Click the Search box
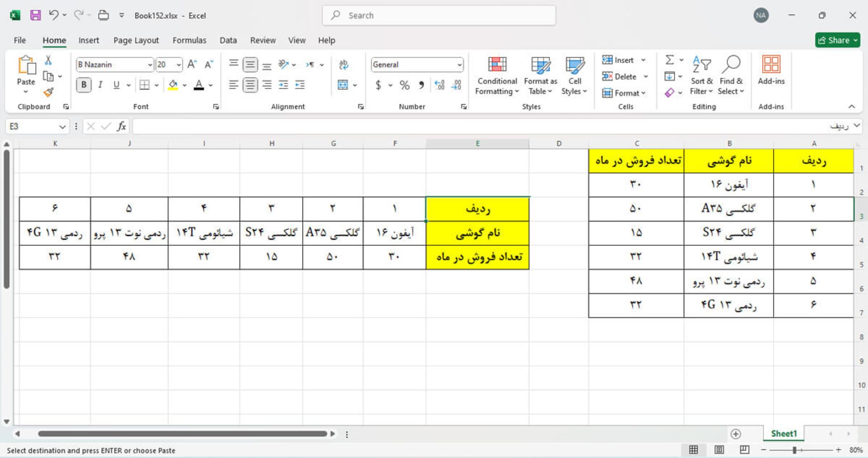Viewport: 868px width, 458px height. (439, 15)
